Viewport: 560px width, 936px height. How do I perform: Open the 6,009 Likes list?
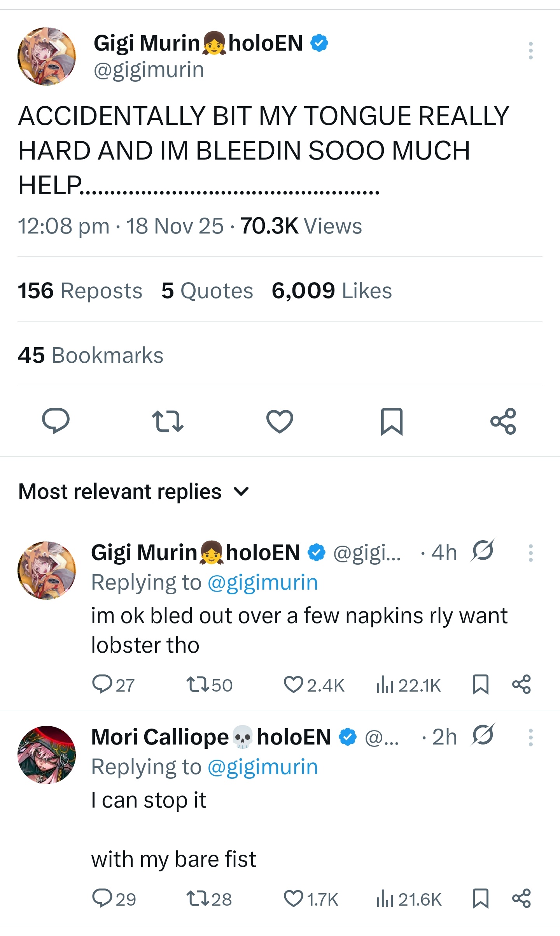(332, 291)
